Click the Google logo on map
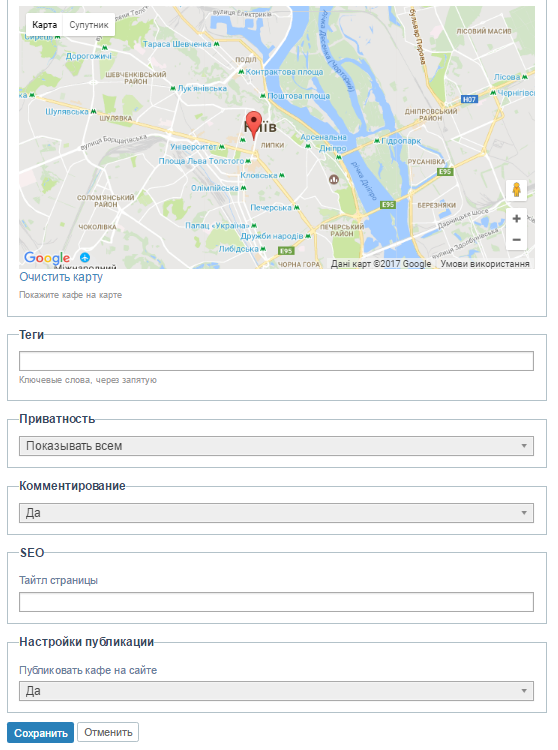Screen dimensions: 558x750 (47, 258)
